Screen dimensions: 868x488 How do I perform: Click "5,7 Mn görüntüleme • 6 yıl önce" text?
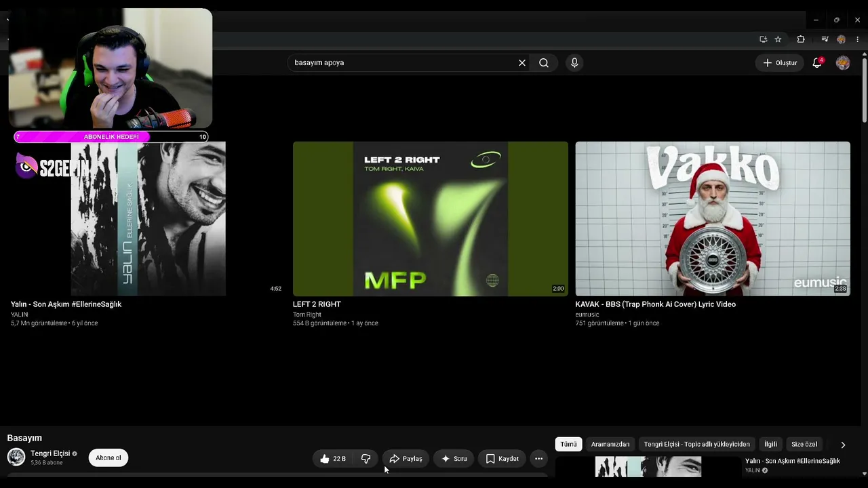point(54,323)
